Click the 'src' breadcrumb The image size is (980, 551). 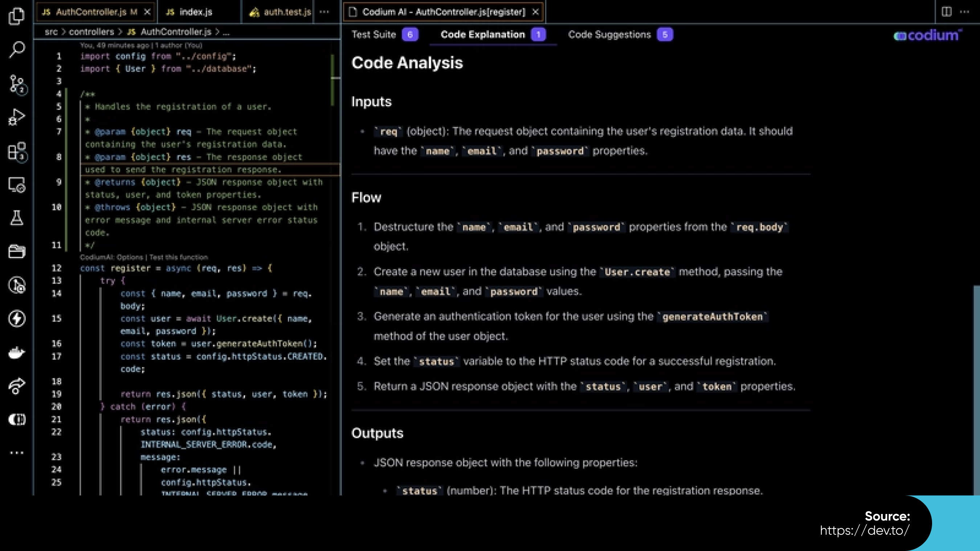pyautogui.click(x=51, y=32)
